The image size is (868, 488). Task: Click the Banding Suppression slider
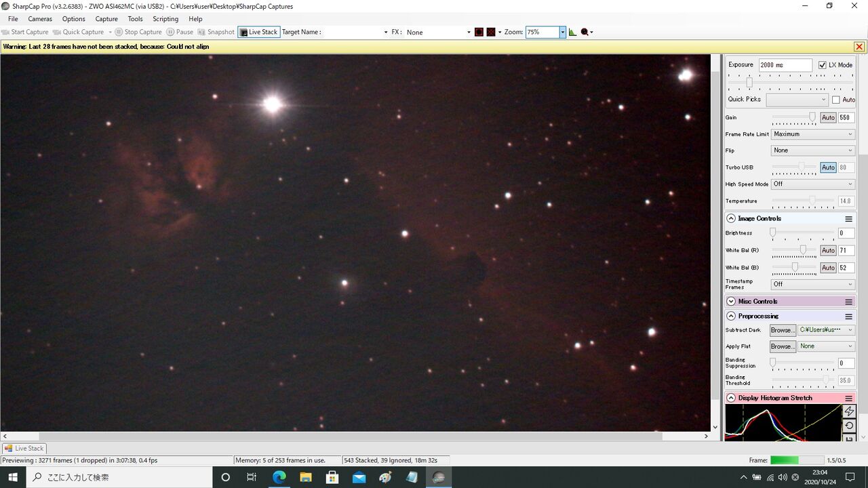[x=803, y=363]
